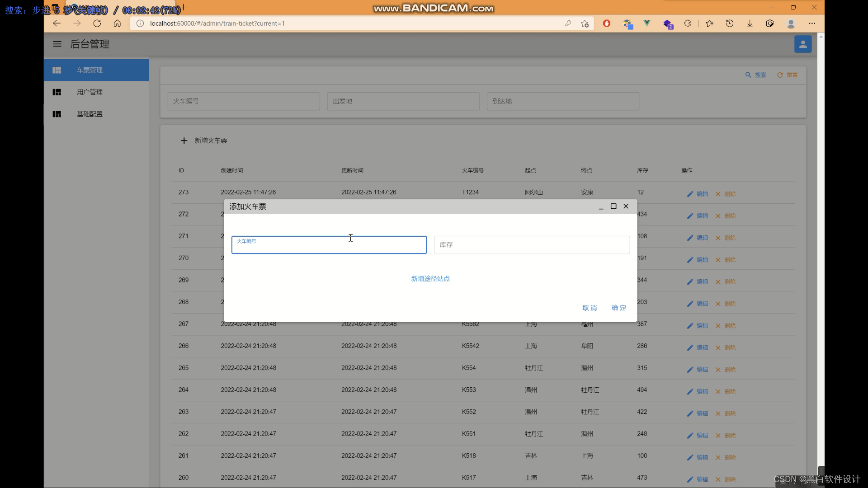
Task: Close the 添加火车票 dialog
Action: [626, 206]
